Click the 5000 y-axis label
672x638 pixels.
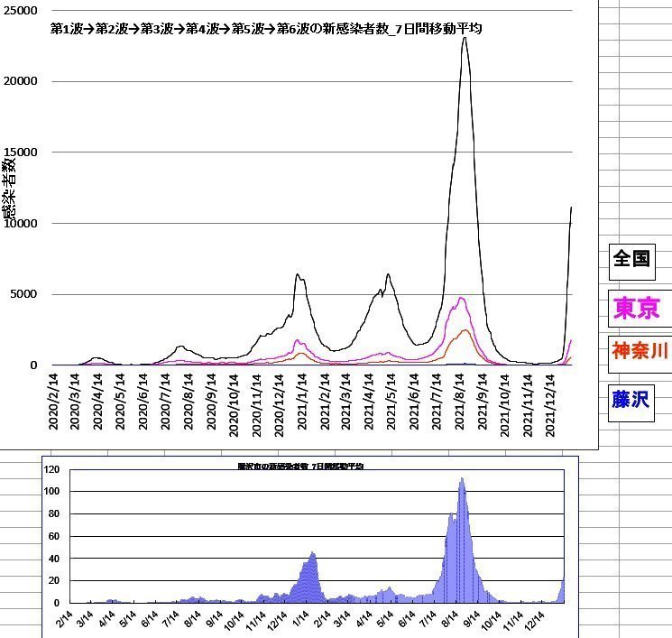point(23,294)
